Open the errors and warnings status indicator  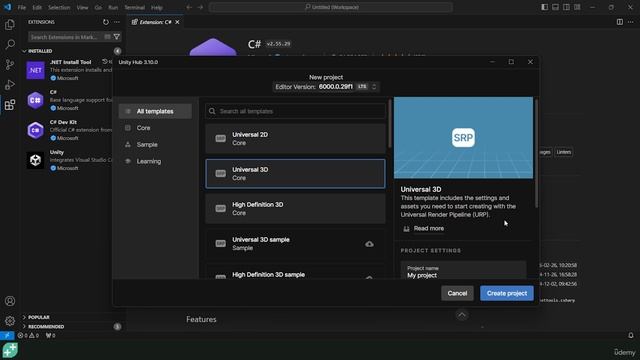[x=29, y=336]
